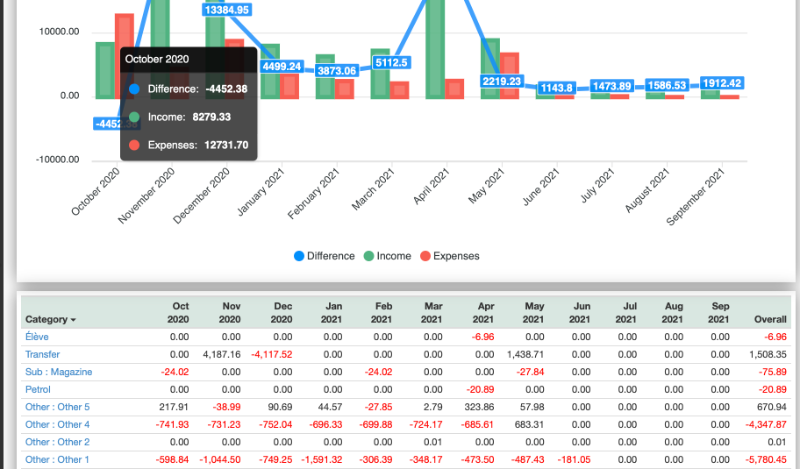Click the green Income bar for May 2021

tap(491, 68)
